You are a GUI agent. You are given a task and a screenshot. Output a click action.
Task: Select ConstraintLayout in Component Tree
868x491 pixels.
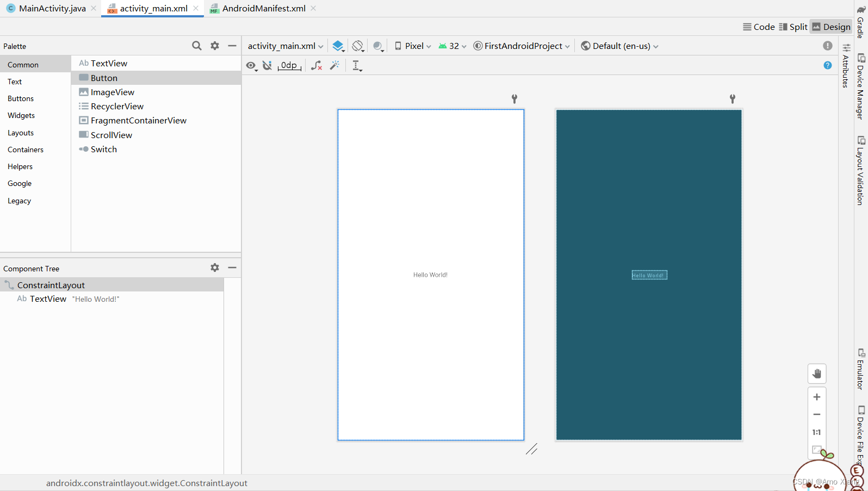point(111,285)
